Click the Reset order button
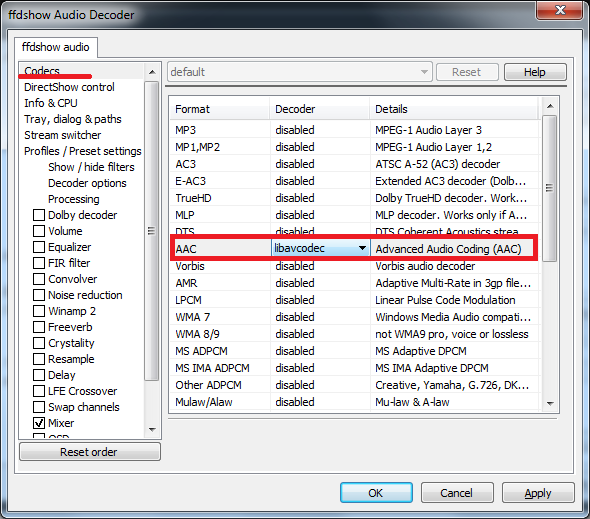The image size is (590, 519). pyautogui.click(x=90, y=452)
